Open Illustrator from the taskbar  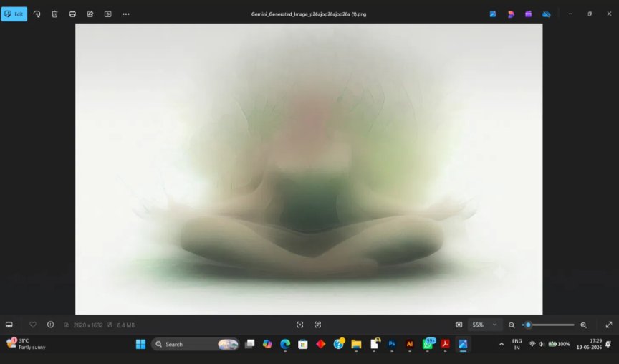pos(409,344)
